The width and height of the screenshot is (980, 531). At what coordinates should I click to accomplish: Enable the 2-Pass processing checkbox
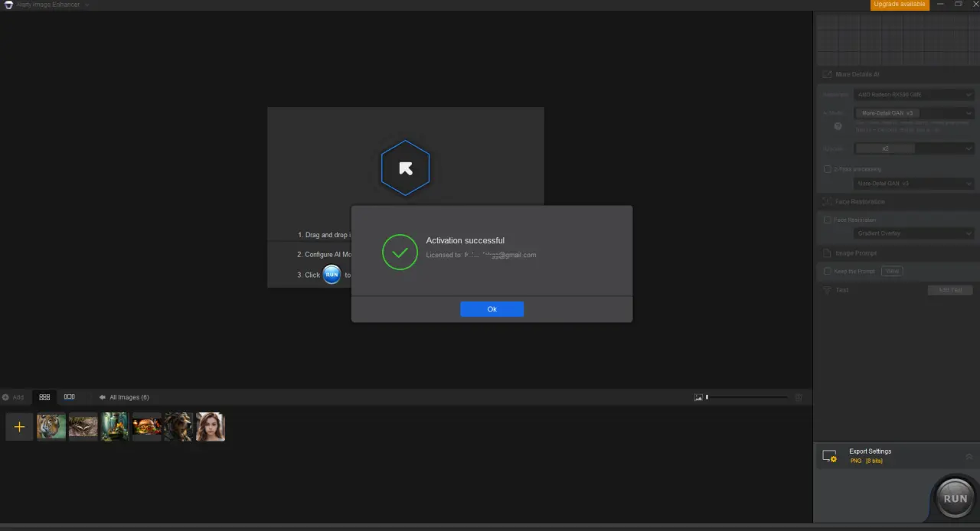pyautogui.click(x=827, y=169)
